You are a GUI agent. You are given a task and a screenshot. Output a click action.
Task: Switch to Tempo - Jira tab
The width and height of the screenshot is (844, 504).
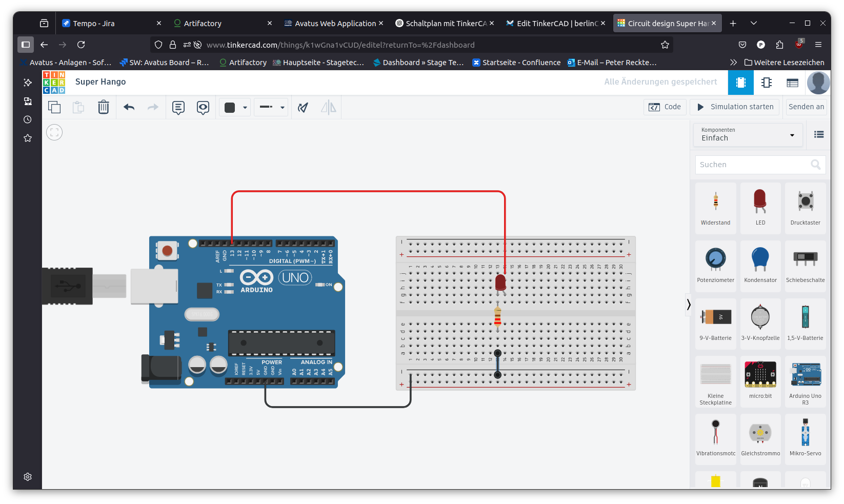112,24
